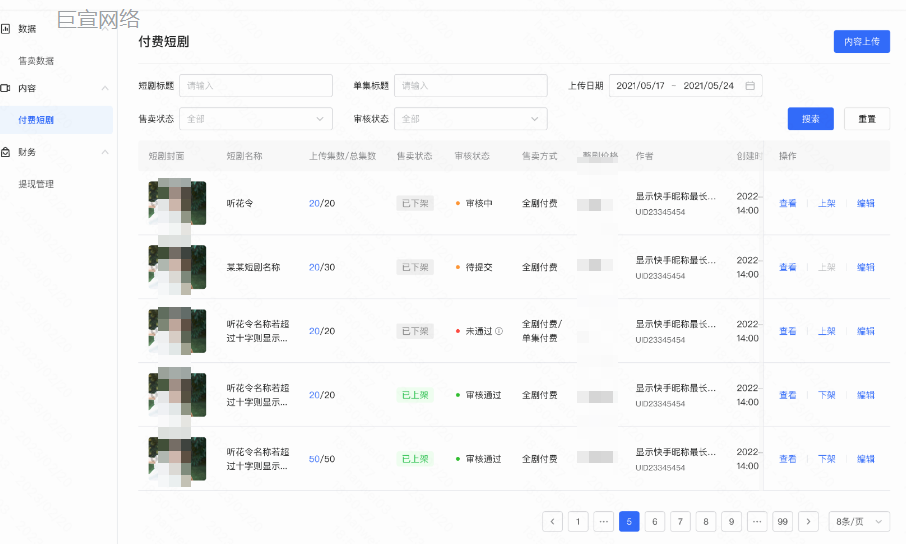Screen dimensions: 906x544
Task: Click 查看 in the 某某短剧名称 row
Action: [788, 267]
